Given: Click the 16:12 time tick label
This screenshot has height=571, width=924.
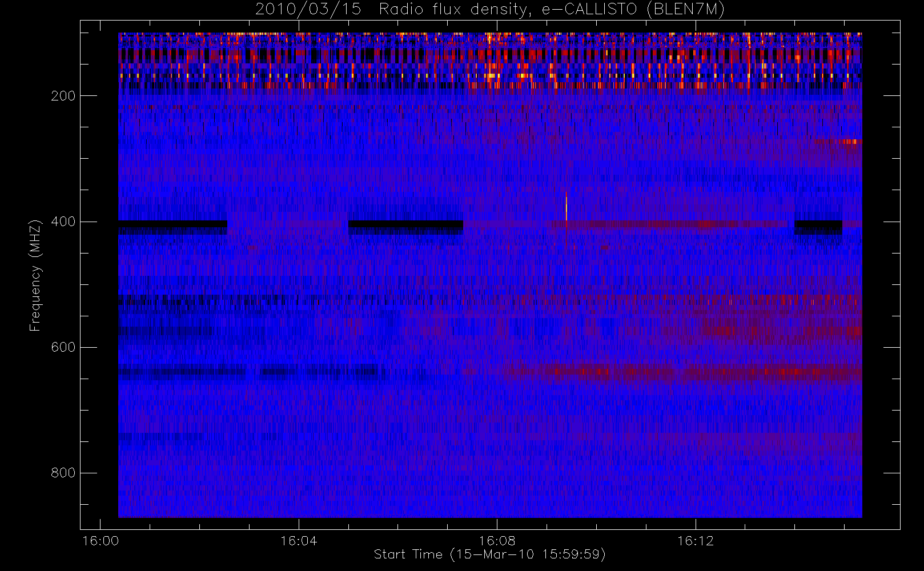Looking at the screenshot, I should [696, 541].
